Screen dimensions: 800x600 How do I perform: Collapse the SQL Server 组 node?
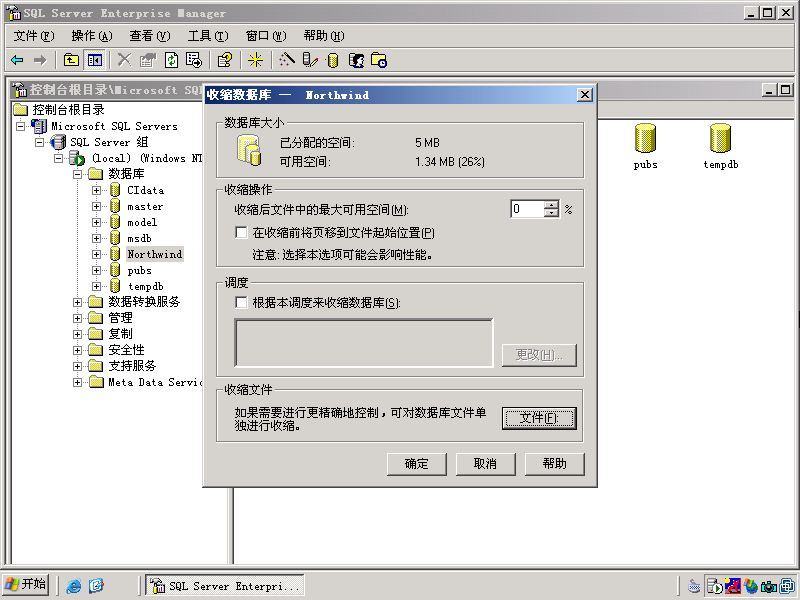(39, 142)
